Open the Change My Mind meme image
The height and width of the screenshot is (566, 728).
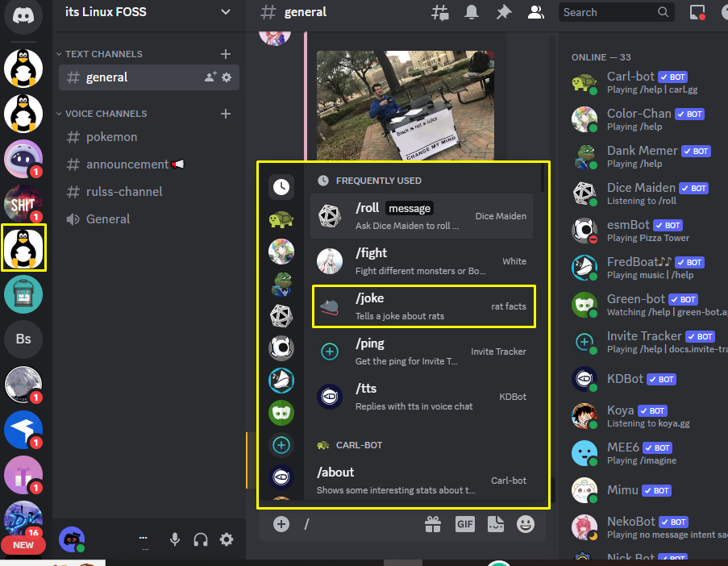(406, 106)
